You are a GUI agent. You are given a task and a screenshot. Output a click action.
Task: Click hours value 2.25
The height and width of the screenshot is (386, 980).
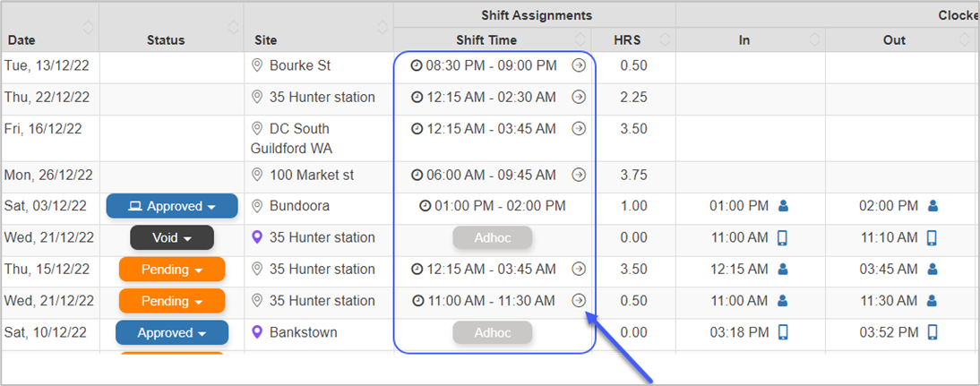(633, 98)
